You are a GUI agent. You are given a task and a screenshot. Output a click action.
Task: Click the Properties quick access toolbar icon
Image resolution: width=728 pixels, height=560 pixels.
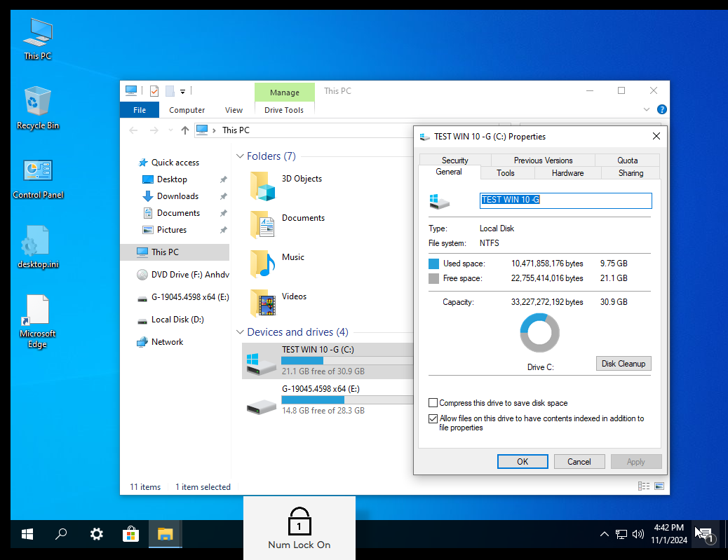tap(154, 91)
